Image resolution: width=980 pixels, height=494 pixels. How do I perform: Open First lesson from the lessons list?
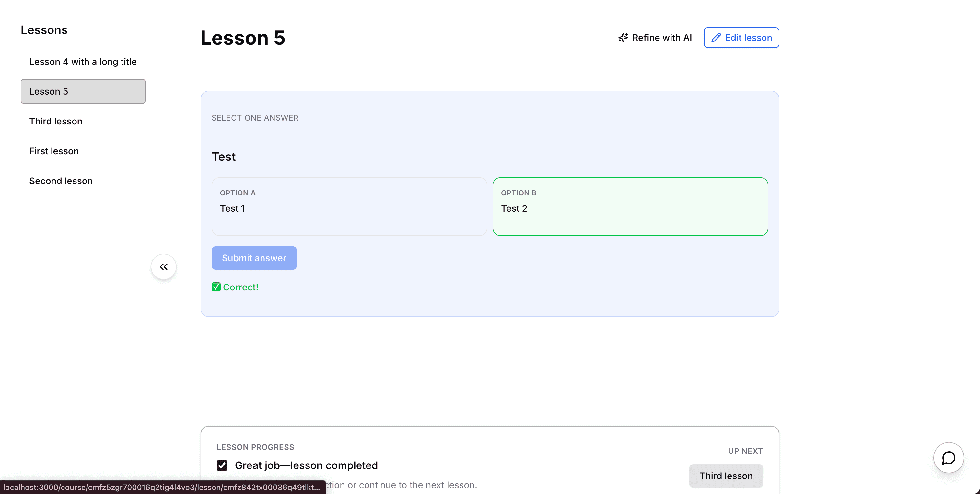54,151
